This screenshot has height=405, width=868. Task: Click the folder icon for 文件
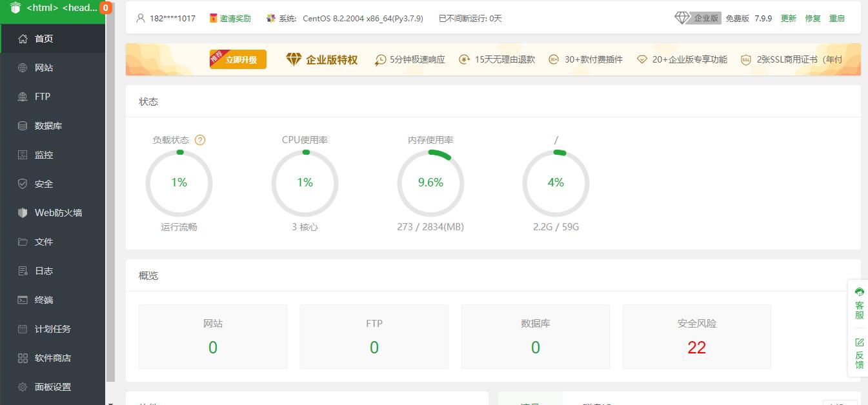pos(23,242)
